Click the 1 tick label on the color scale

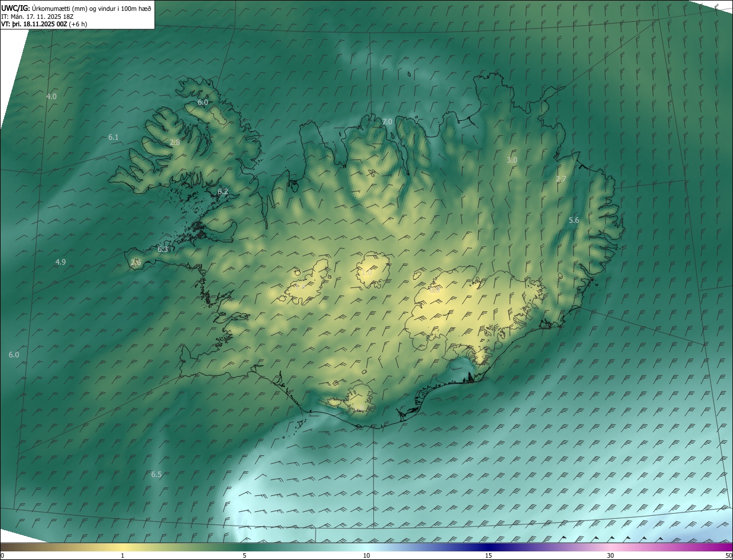pos(123,555)
